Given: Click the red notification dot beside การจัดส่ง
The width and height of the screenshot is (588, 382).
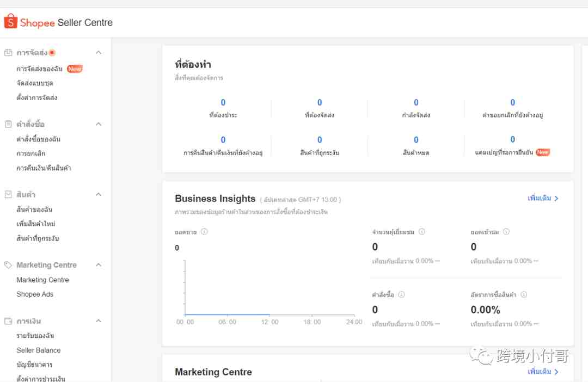Looking at the screenshot, I should [52, 52].
